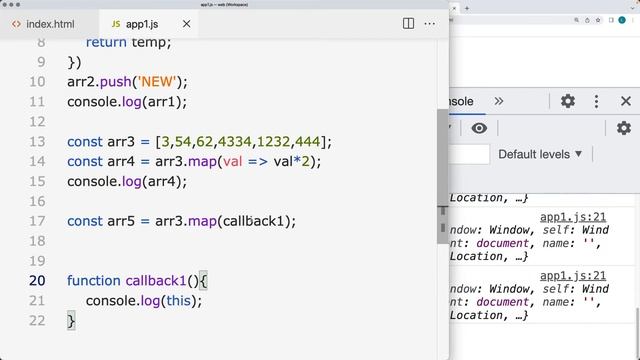Click 'function' keyword on line 20
The width and height of the screenshot is (640, 360).
point(94,281)
